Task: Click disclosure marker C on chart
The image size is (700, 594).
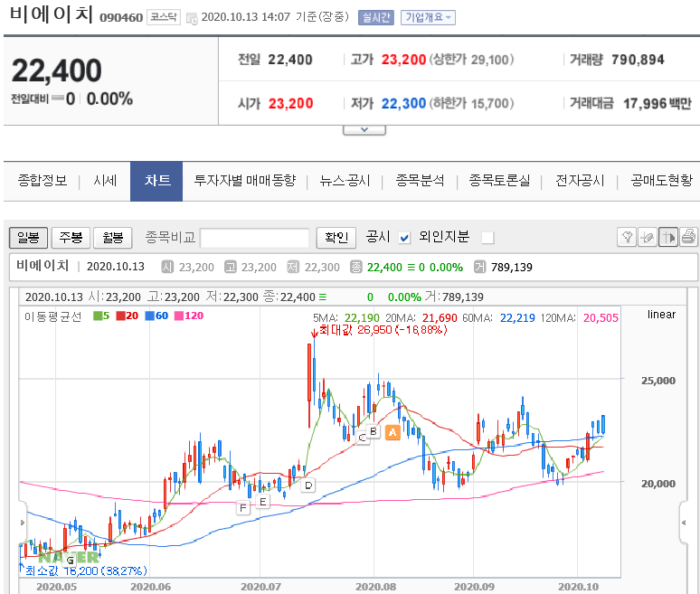Action: 362,438
